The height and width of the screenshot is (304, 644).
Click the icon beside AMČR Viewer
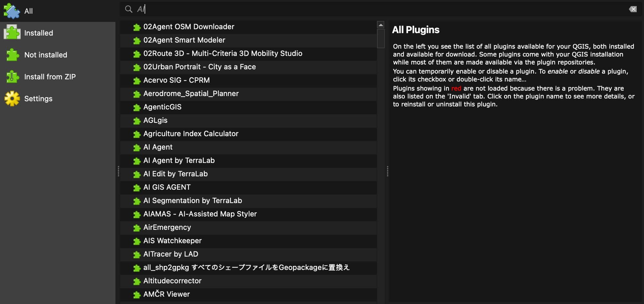click(137, 295)
